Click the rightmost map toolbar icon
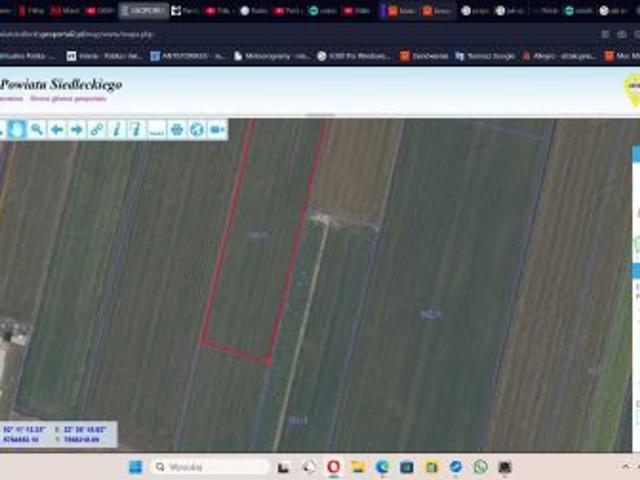The image size is (640, 480). 217,130
